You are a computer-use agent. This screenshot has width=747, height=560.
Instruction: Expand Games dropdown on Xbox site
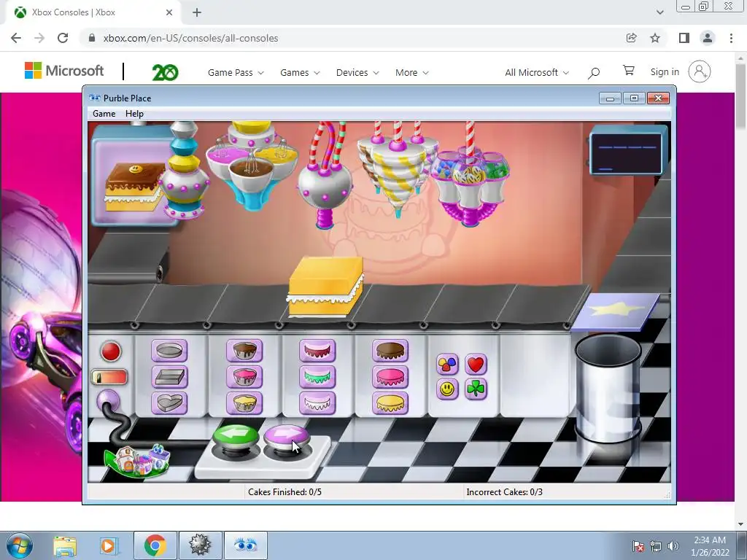tap(300, 72)
